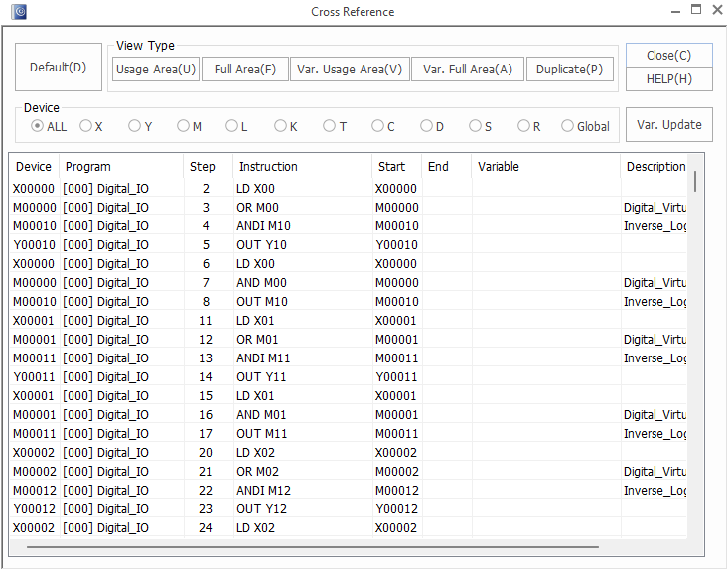Image resolution: width=728 pixels, height=571 pixels.
Task: Select the X device radio button
Action: 85,126
